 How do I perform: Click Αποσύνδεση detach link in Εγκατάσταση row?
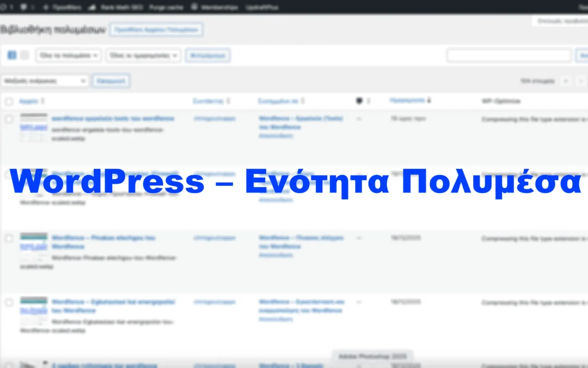pos(275,319)
